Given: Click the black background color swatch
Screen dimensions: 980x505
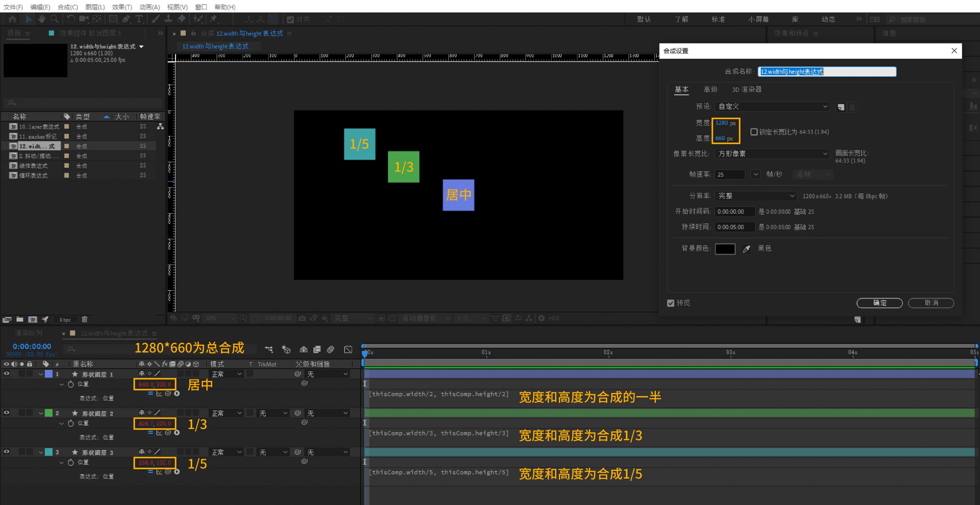Looking at the screenshot, I should [x=725, y=249].
